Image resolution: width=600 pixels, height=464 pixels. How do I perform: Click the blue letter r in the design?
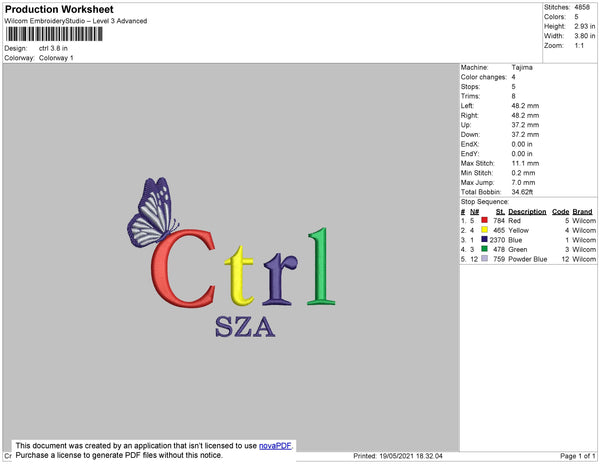[x=280, y=280]
